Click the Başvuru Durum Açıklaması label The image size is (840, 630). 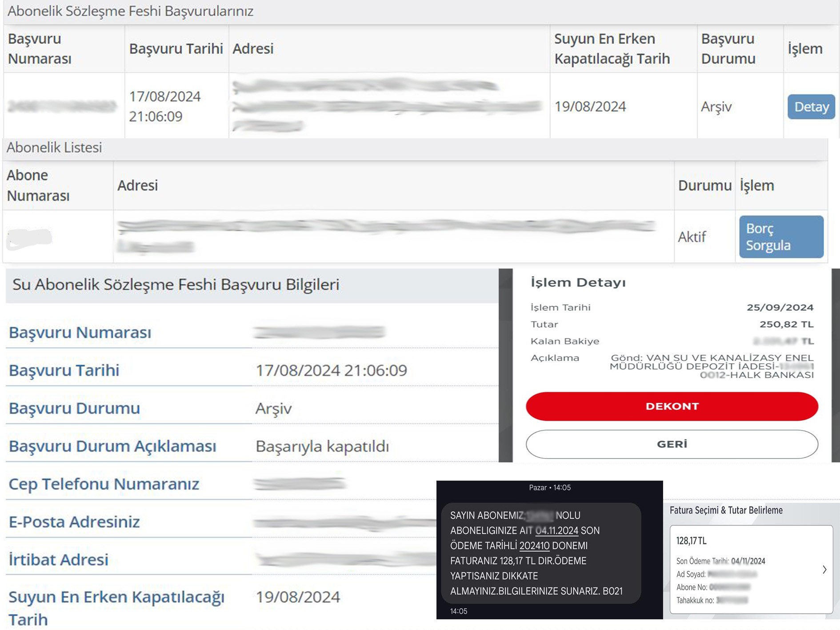[112, 446]
